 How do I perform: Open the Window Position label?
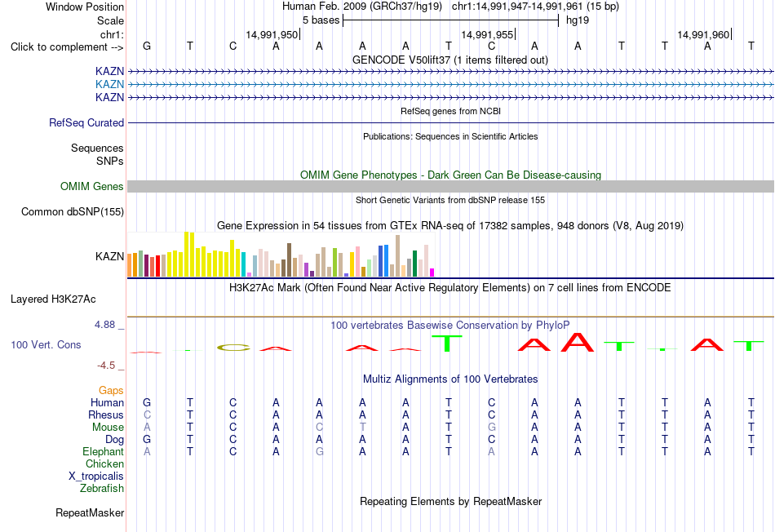(85, 7)
